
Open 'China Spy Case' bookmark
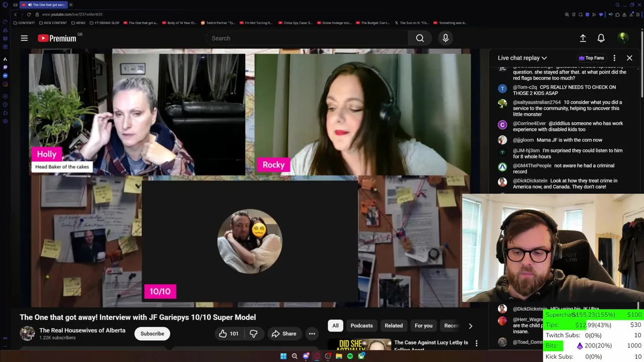tap(295, 23)
